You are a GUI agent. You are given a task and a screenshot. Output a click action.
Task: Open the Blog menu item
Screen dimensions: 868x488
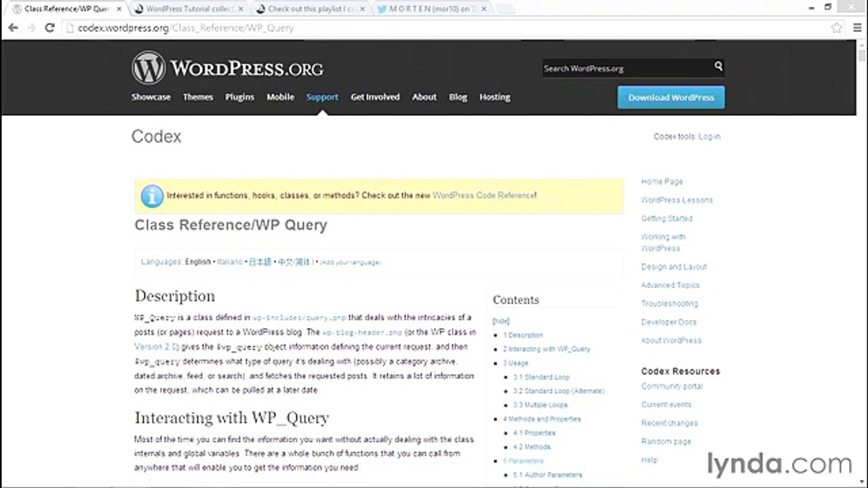click(458, 97)
